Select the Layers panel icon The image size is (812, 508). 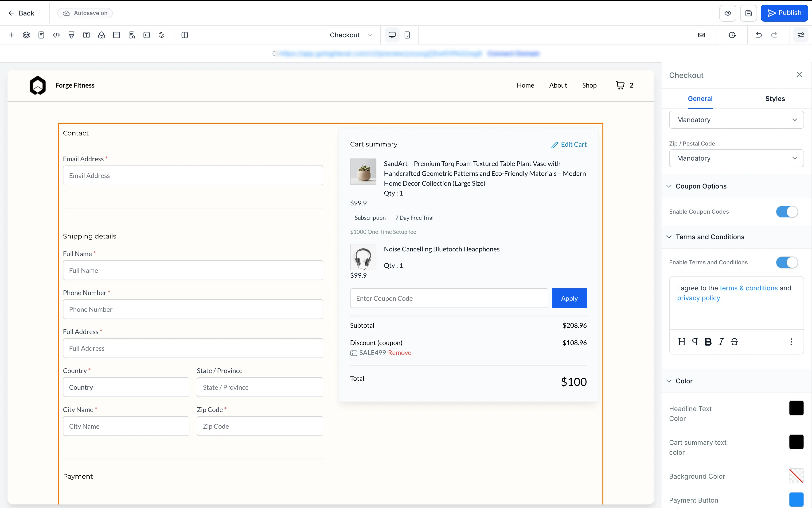26,35
